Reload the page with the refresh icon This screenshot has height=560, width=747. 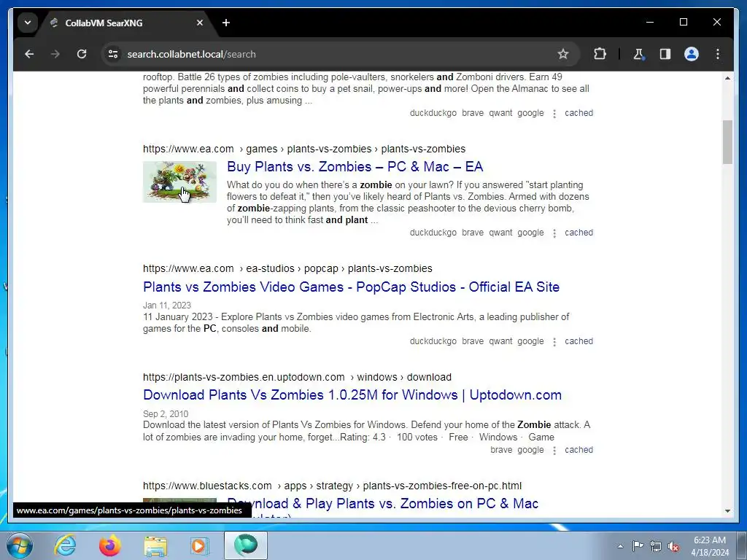point(82,54)
